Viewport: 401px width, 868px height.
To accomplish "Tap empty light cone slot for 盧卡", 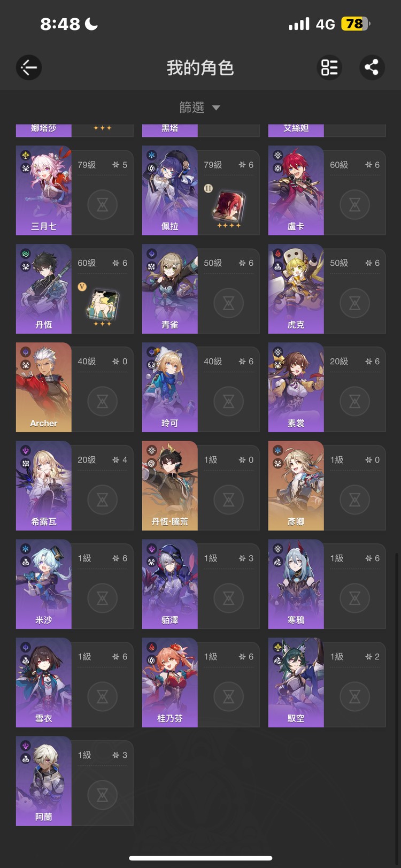I will click(x=355, y=204).
